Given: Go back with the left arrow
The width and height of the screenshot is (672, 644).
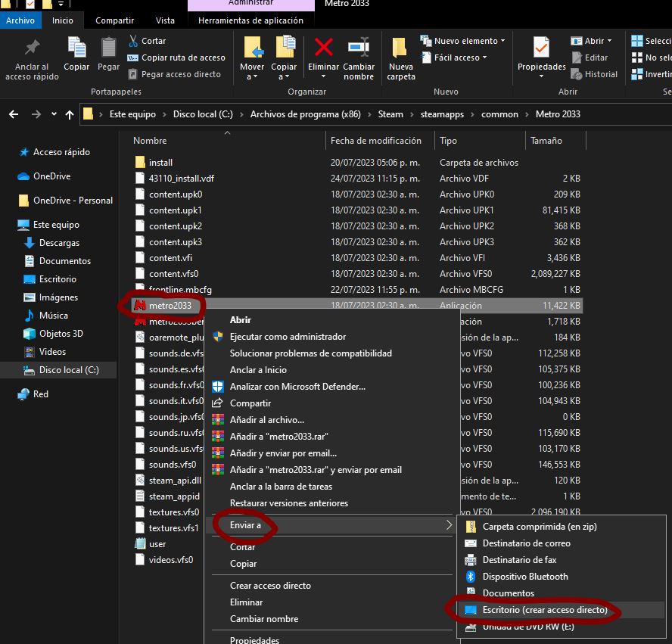Looking at the screenshot, I should (14, 114).
